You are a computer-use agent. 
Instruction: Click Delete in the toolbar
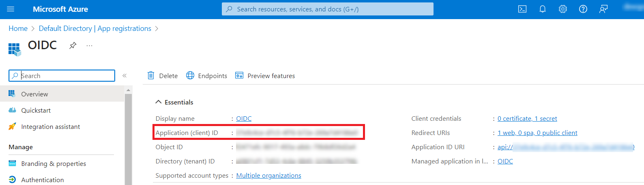tap(163, 76)
